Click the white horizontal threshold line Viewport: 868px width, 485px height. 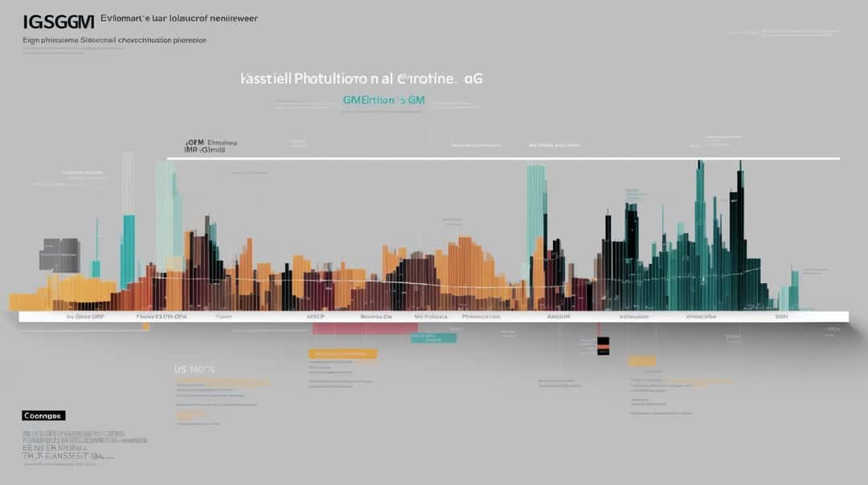tap(503, 158)
